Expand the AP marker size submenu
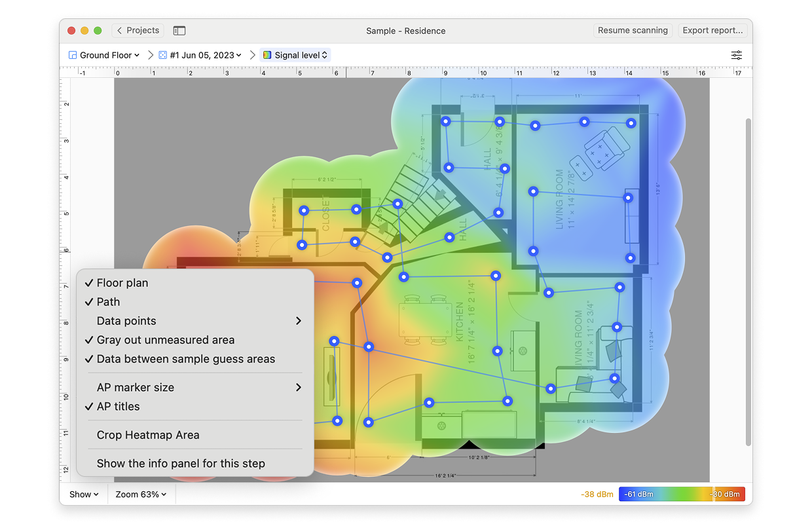The image size is (812, 524). point(195,387)
